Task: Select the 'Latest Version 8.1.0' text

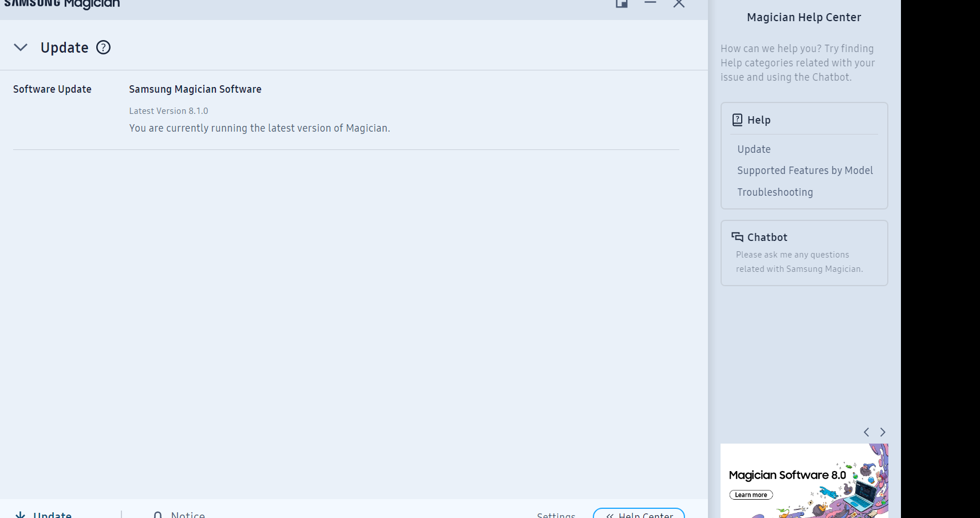Action: click(168, 111)
